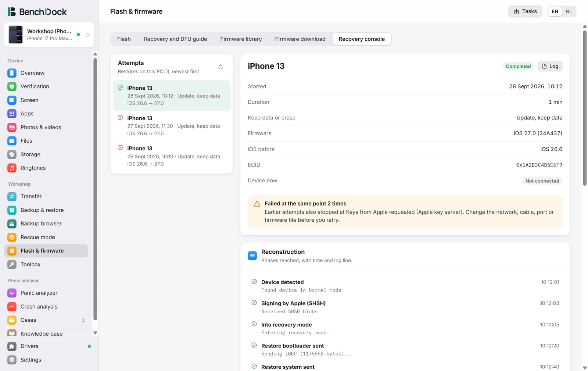This screenshot has width=588, height=371.
Task: Click the Into recovery mode phase
Action: (405, 328)
